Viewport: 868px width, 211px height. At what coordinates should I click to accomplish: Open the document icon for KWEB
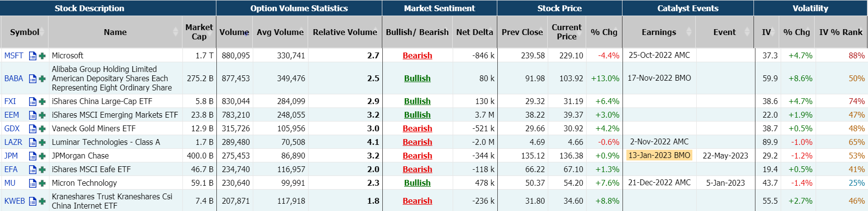click(33, 201)
